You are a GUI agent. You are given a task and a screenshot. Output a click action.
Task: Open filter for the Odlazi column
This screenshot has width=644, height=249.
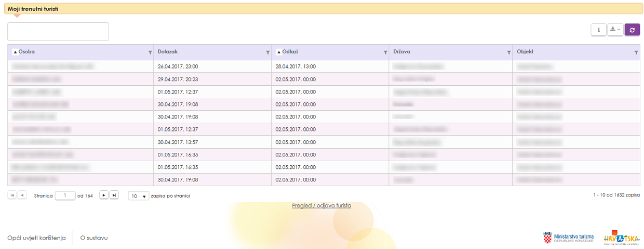click(x=385, y=53)
